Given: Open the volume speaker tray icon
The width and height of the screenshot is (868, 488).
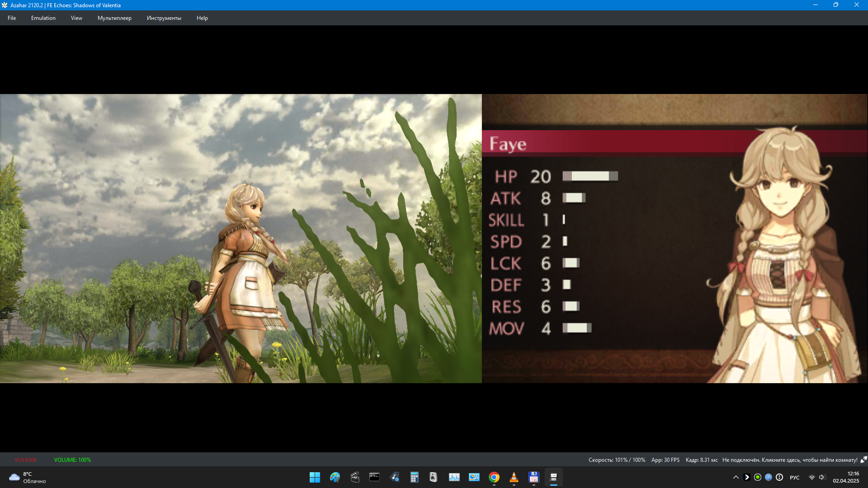Looking at the screenshot, I should pyautogui.click(x=822, y=477).
